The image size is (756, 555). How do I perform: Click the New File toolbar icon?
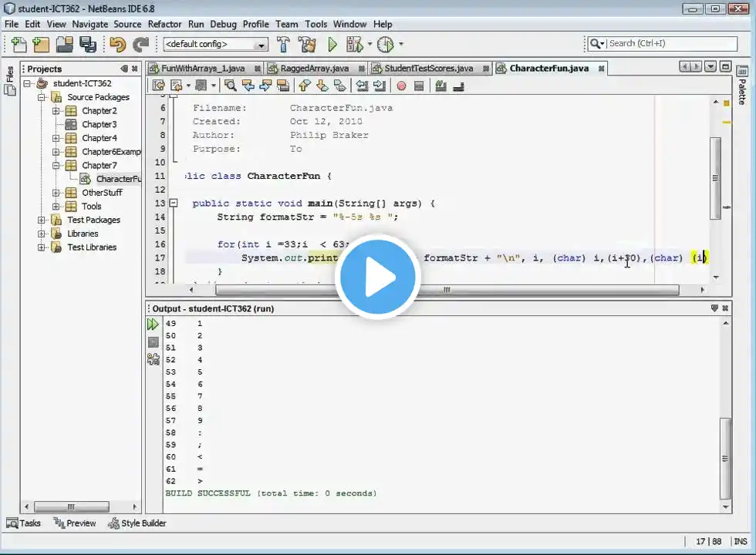[18, 45]
